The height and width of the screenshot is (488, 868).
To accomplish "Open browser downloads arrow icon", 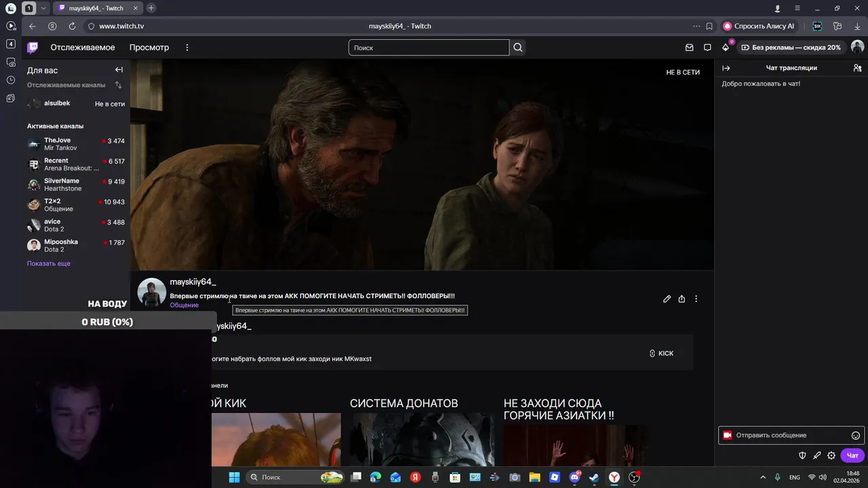I will pyautogui.click(x=857, y=26).
